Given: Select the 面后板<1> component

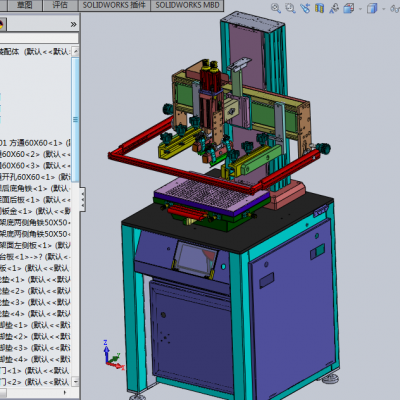Looking at the screenshot, I should click(35, 200).
